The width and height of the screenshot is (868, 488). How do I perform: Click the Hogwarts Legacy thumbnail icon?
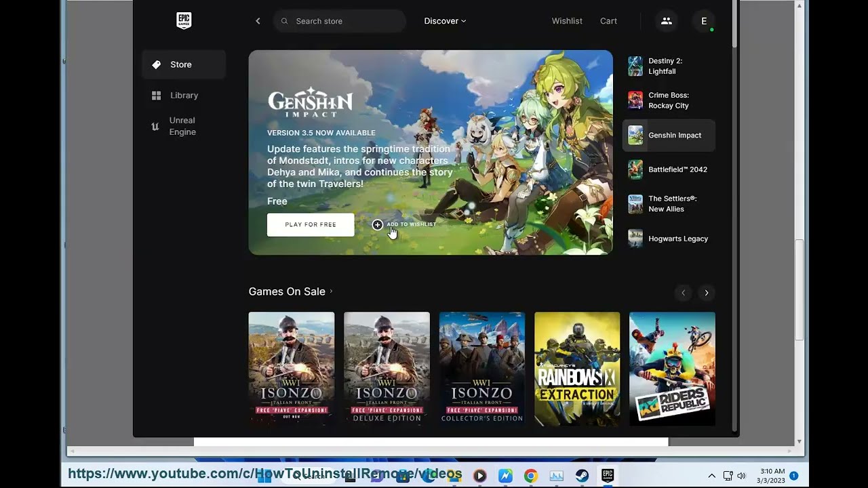[x=635, y=239]
